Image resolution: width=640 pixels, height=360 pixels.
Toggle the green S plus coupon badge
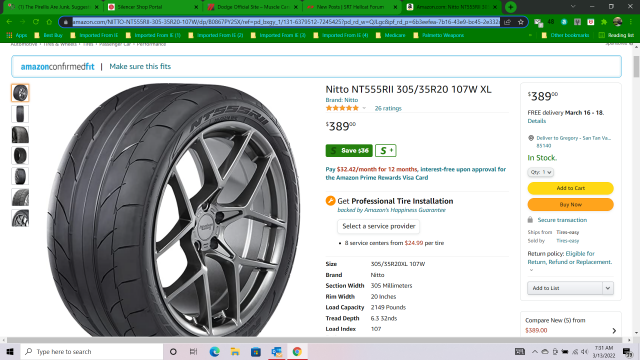[x=386, y=151]
